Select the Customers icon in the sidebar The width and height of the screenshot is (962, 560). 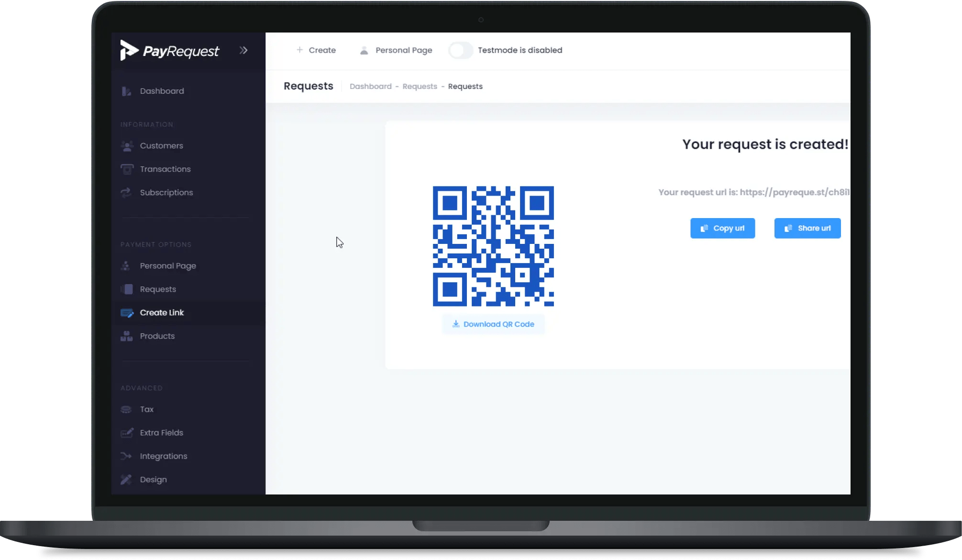[x=127, y=145]
